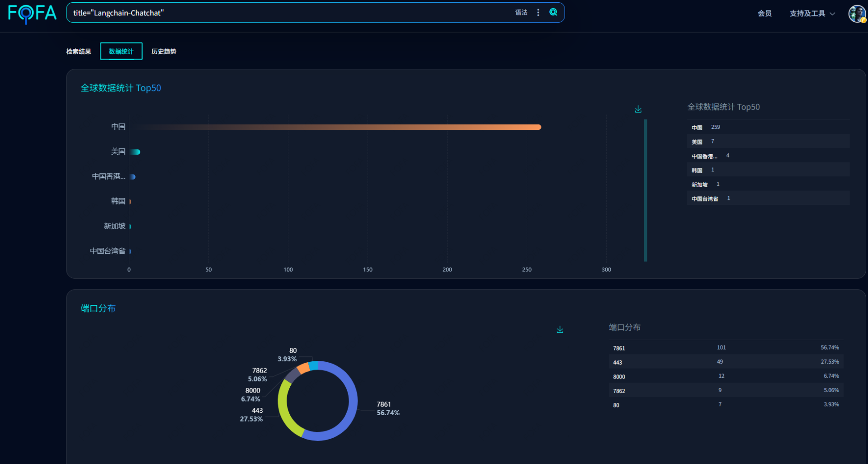Switch to the 检索结果 tab
868x464 pixels.
79,52
